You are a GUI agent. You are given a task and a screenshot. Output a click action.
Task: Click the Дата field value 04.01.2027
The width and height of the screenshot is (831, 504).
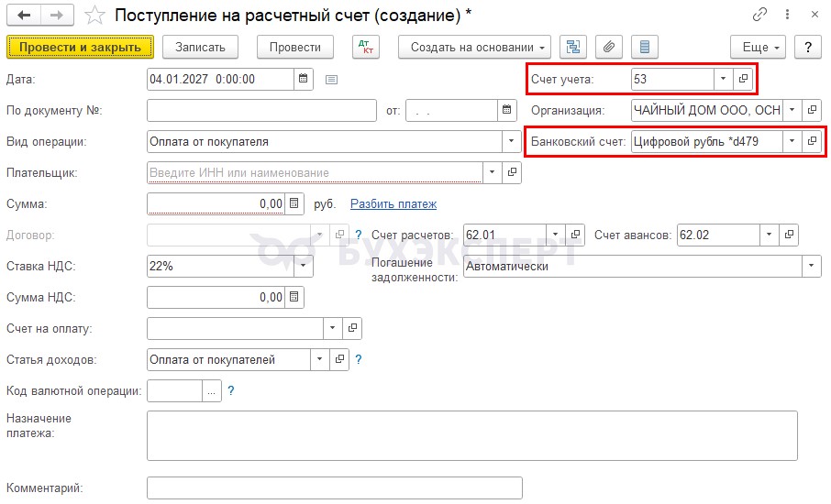point(220,79)
